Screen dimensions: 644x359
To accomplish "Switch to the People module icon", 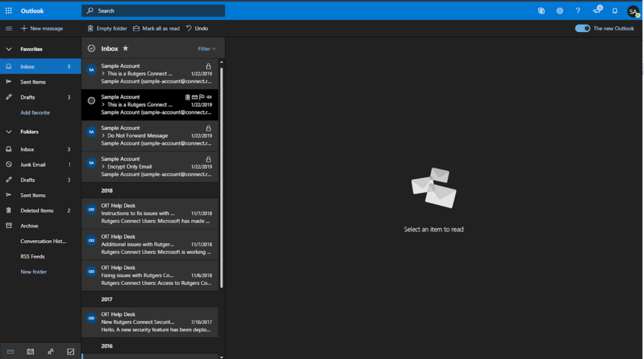I will 50,351.
